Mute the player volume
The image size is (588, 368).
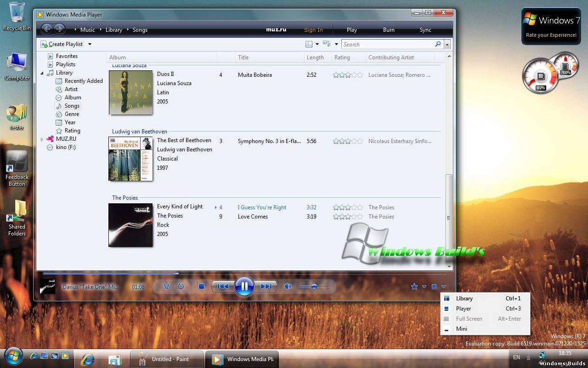pyautogui.click(x=288, y=287)
